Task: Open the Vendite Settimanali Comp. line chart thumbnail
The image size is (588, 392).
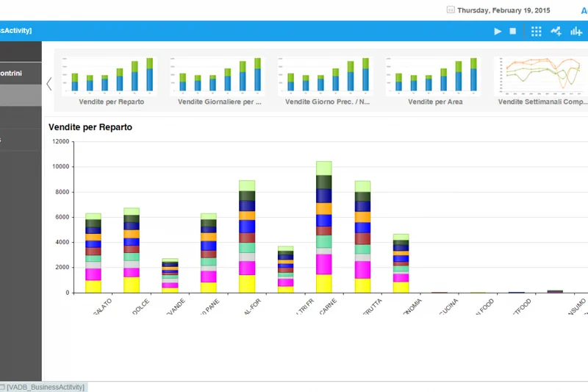Action: [x=542, y=81]
